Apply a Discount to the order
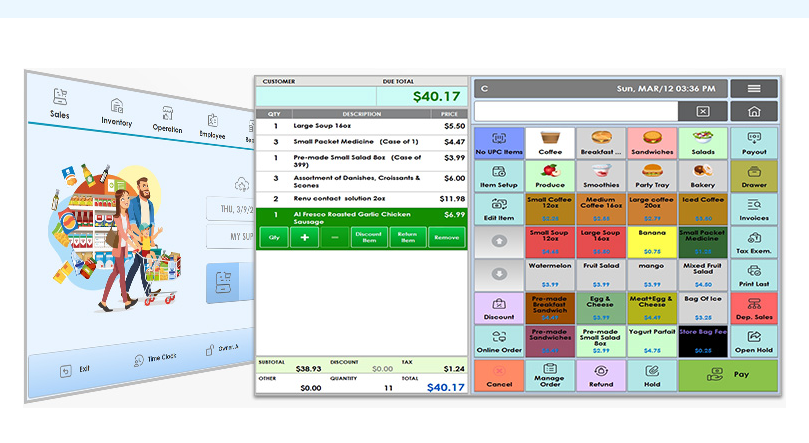Viewport: 809px width, 443px height. (499, 308)
